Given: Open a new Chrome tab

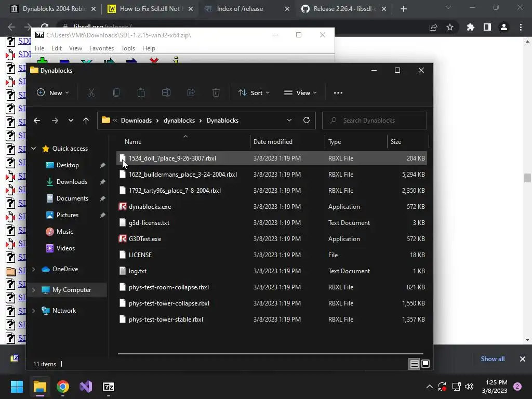Looking at the screenshot, I should 403,9.
